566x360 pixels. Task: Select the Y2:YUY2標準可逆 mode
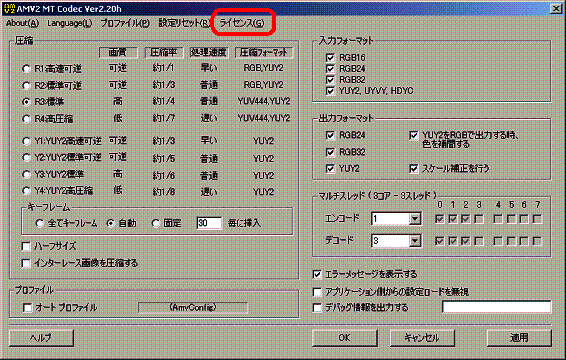click(26, 158)
